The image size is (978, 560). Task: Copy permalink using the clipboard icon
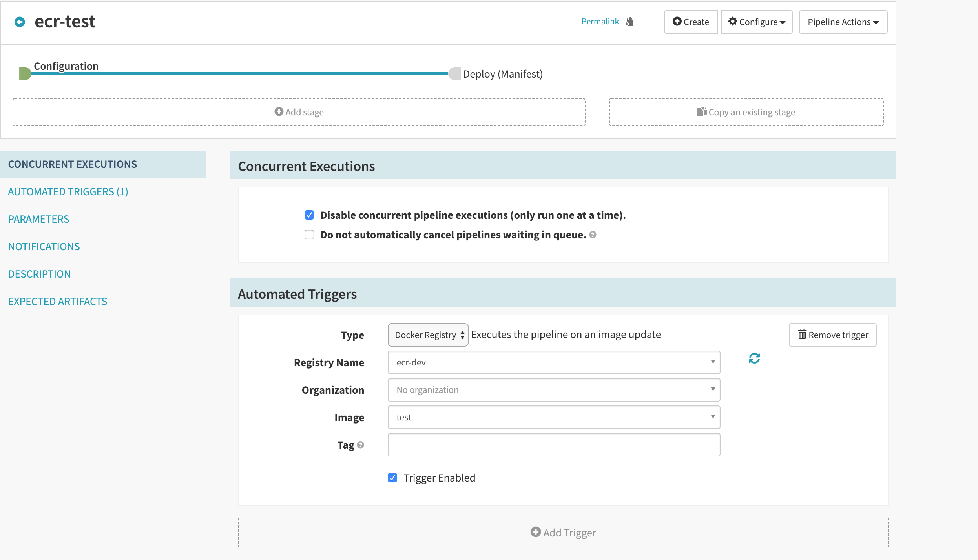point(630,22)
